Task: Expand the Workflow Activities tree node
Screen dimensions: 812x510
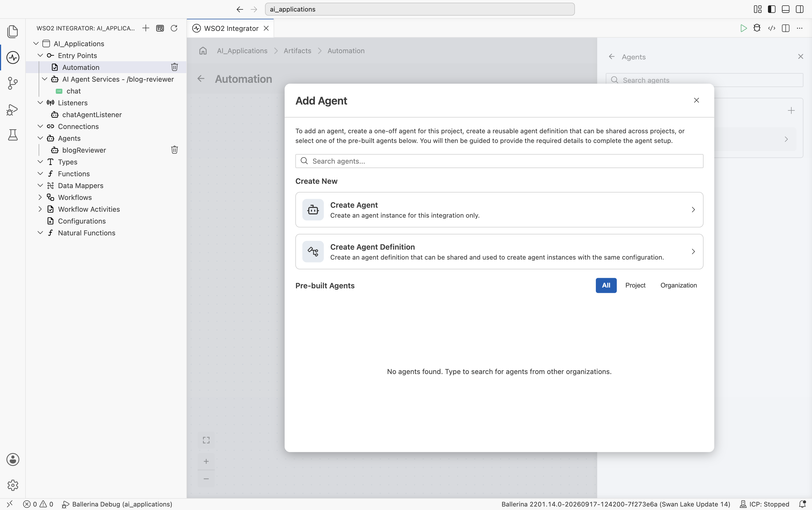Action: (x=40, y=209)
